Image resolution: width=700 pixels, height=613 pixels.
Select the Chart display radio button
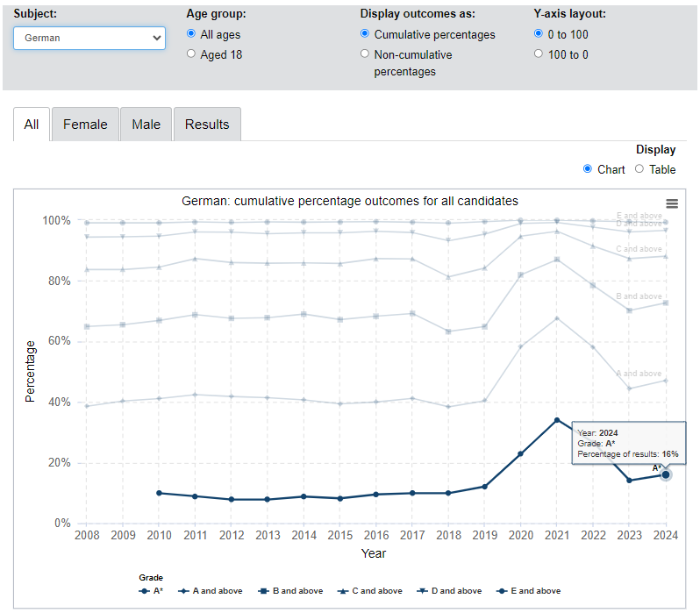[588, 168]
